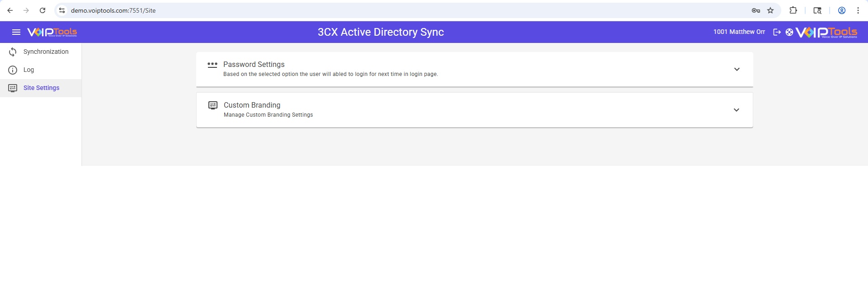Select the Site Settings menu item
The height and width of the screenshot is (293, 868).
point(41,88)
